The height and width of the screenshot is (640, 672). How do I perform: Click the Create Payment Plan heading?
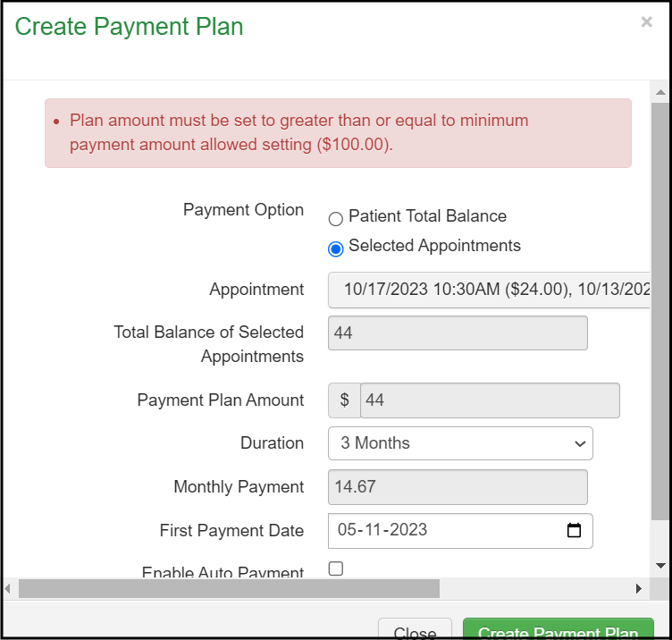click(129, 27)
